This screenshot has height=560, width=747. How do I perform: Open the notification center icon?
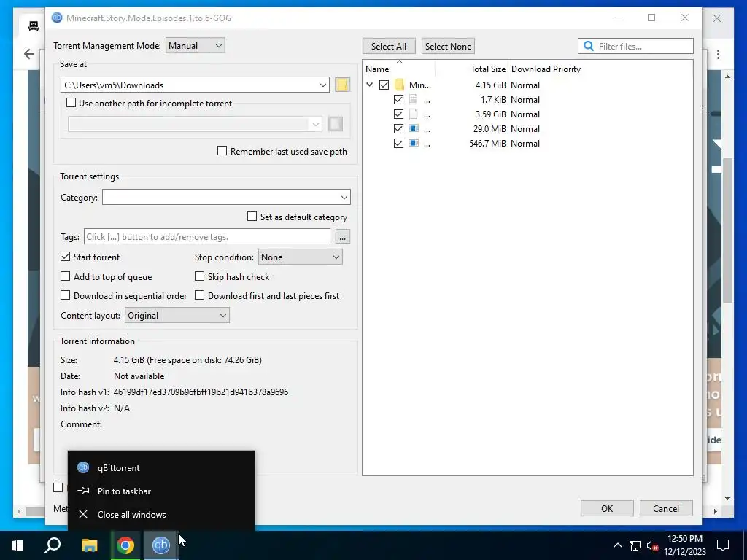[x=723, y=545]
